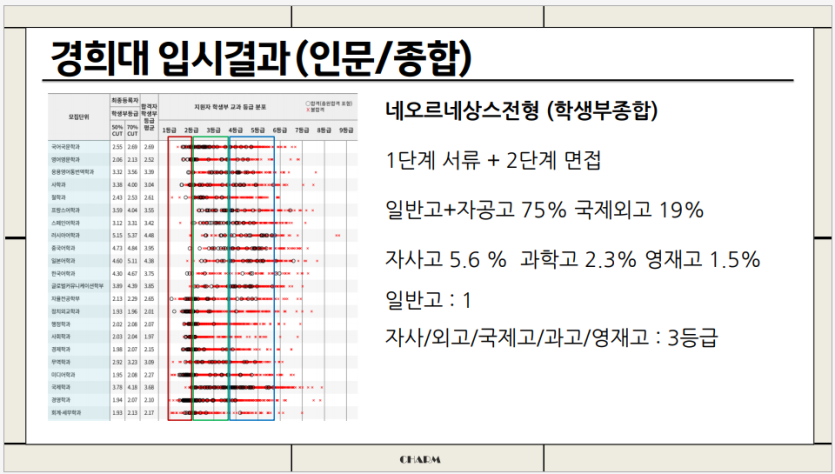Select the 미디어학과 row label
This screenshot has height=474, width=835.
(x=63, y=374)
